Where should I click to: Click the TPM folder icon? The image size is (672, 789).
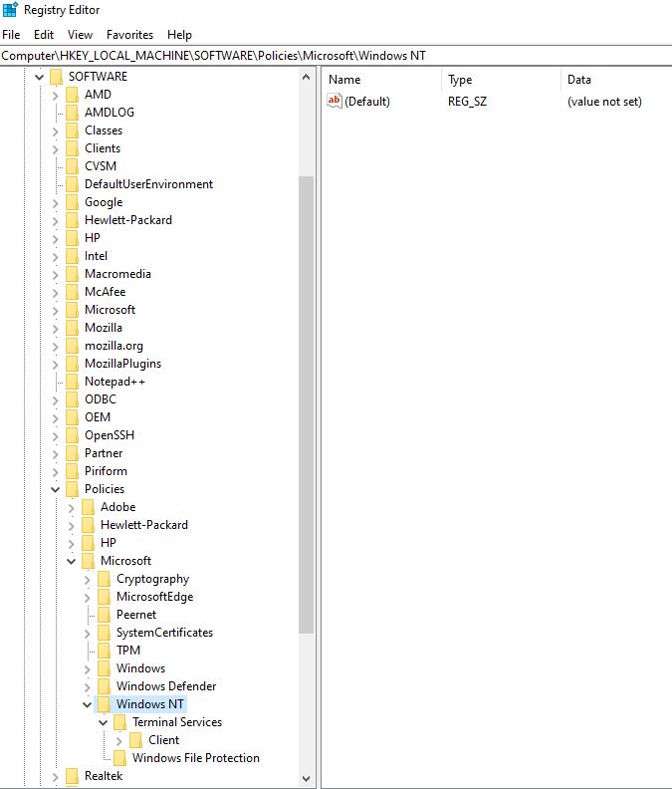pos(105,651)
